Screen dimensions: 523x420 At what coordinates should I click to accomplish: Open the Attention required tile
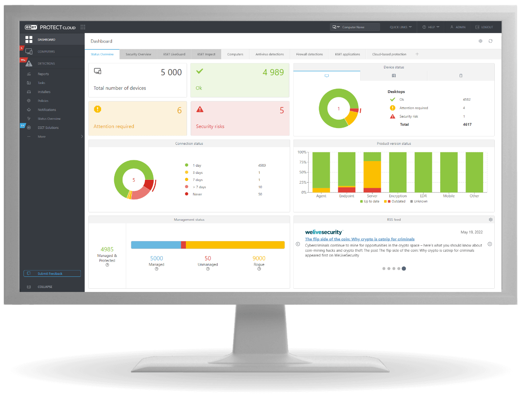click(x=138, y=119)
